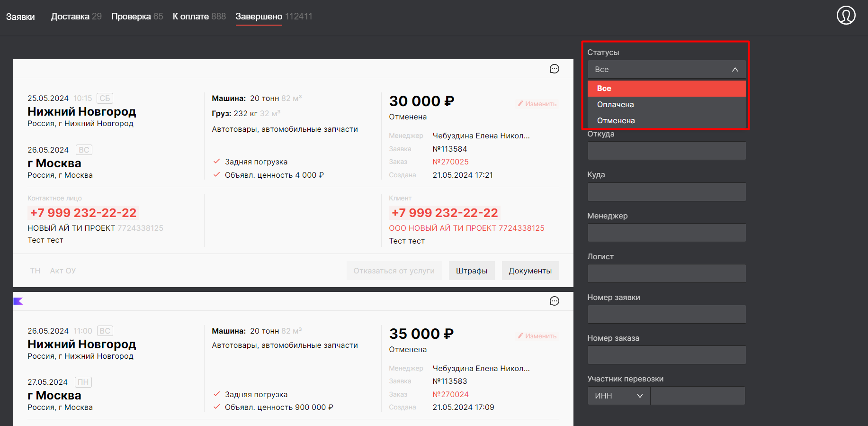The height and width of the screenshot is (426, 868).
Task: Focus the 'Номер заказа' input field
Action: [667, 355]
